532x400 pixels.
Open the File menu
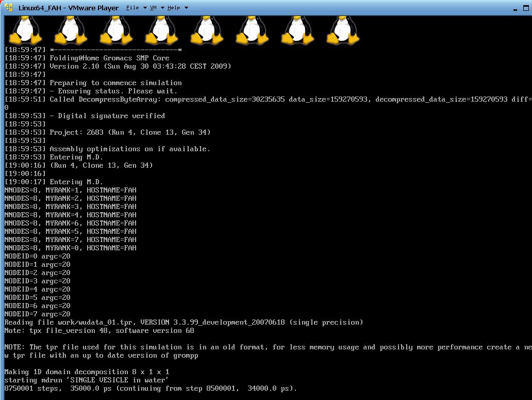(132, 7)
